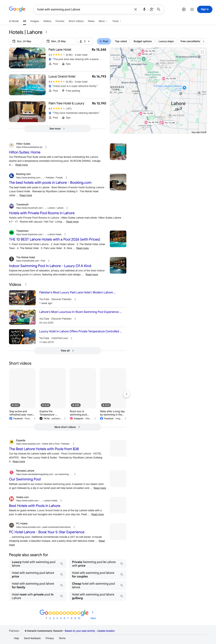Open Palm Tree Hotel & Luxury listing
Image resolution: width=216 pixels, height=644 pixels.
point(66,104)
